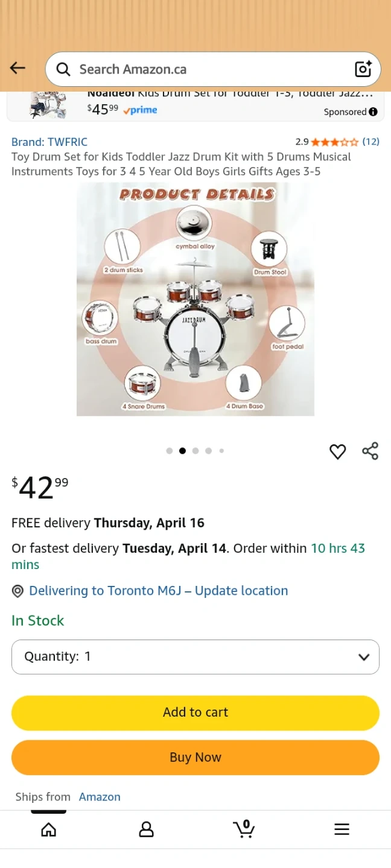Select Delivering to Toronto M6J update location
This screenshot has height=868, width=391.
point(158,591)
